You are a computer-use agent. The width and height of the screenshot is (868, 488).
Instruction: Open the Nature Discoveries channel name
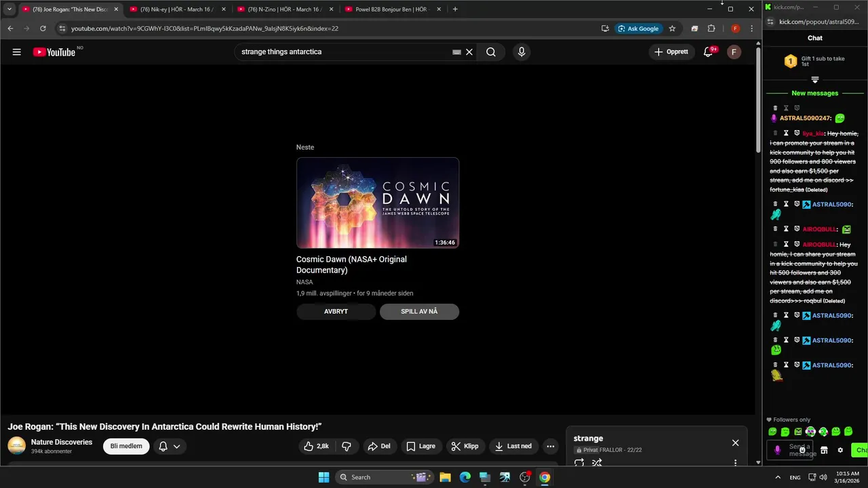[62, 442]
